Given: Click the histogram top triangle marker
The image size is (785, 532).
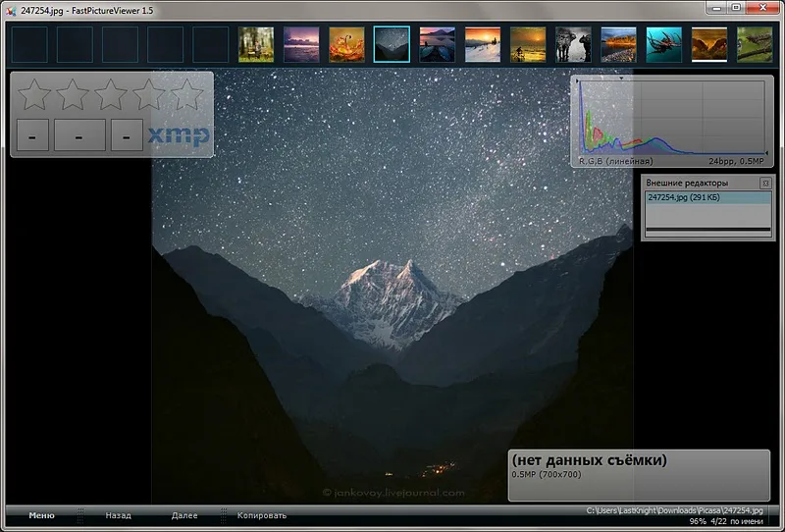Looking at the screenshot, I should 621,79.
